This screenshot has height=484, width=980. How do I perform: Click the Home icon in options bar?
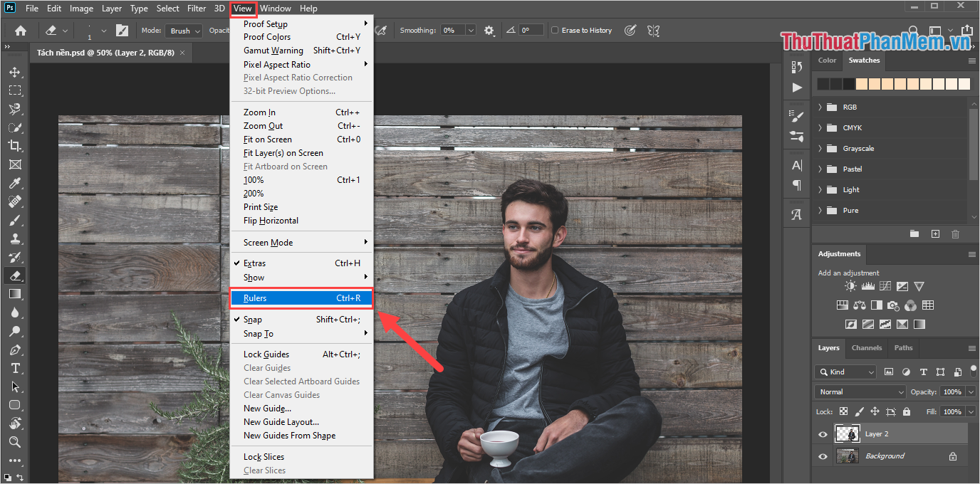(21, 31)
